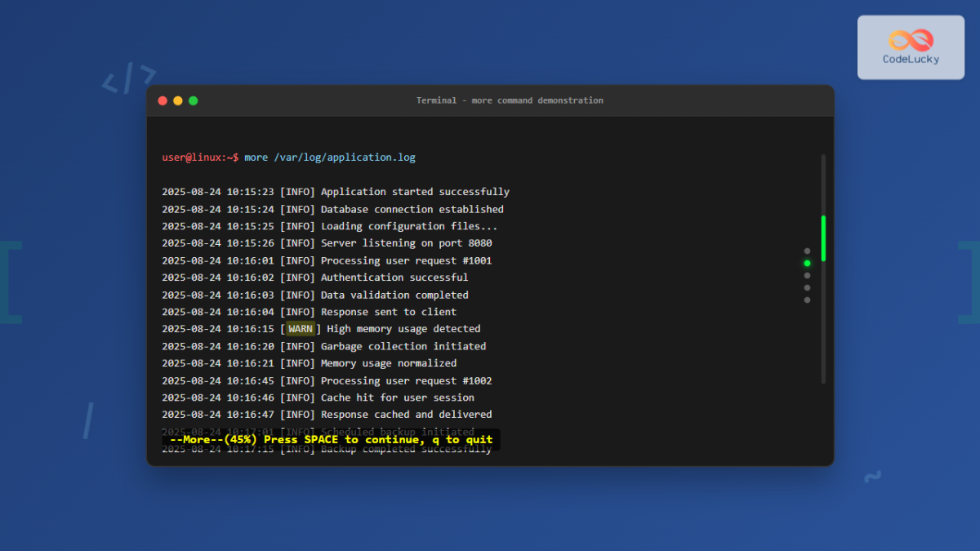Screen dimensions: 980x551
Task: Select the topmost gray page indicator dot
Action: click(807, 251)
